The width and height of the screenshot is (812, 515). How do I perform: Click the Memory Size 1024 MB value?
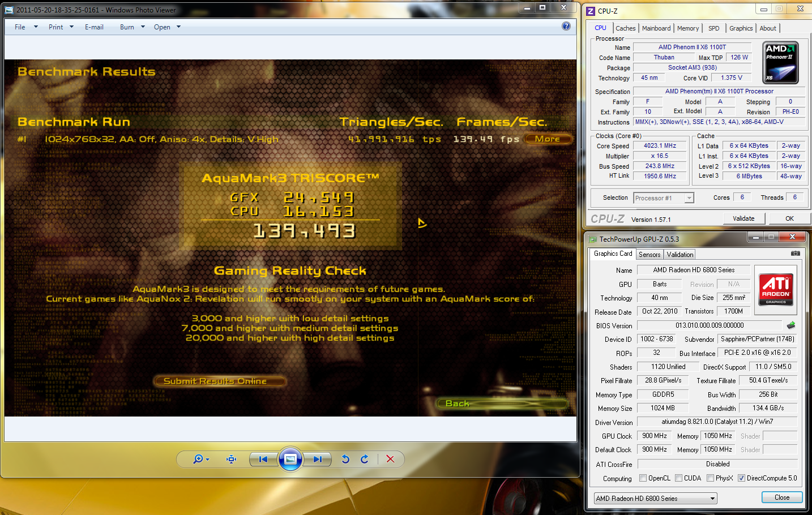(663, 408)
